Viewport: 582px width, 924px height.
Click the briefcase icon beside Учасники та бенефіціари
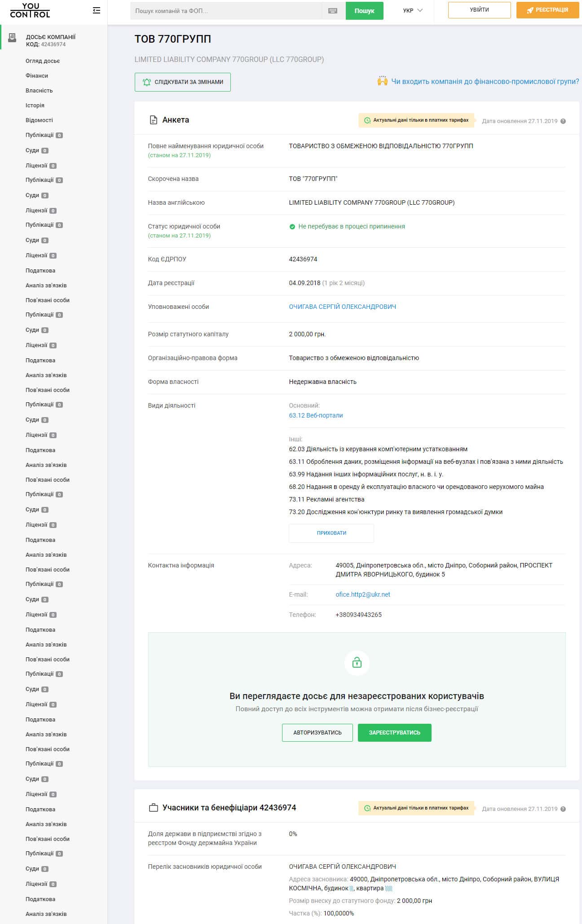(x=154, y=808)
